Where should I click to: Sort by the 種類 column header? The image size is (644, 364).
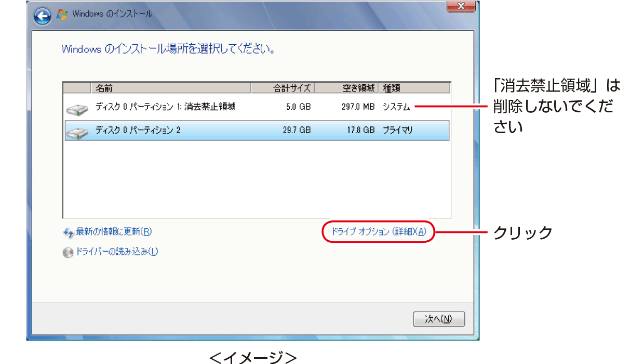[414, 88]
